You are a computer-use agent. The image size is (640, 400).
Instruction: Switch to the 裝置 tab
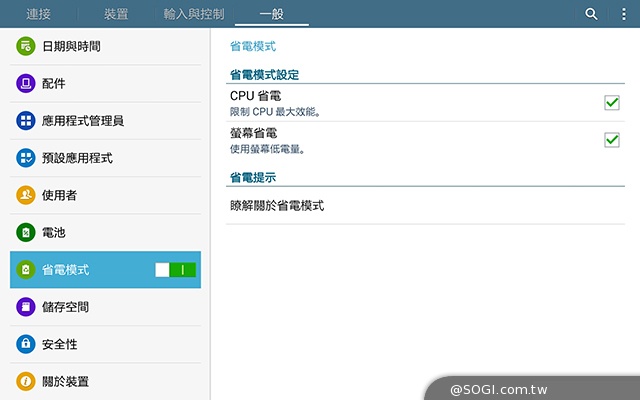click(x=116, y=14)
